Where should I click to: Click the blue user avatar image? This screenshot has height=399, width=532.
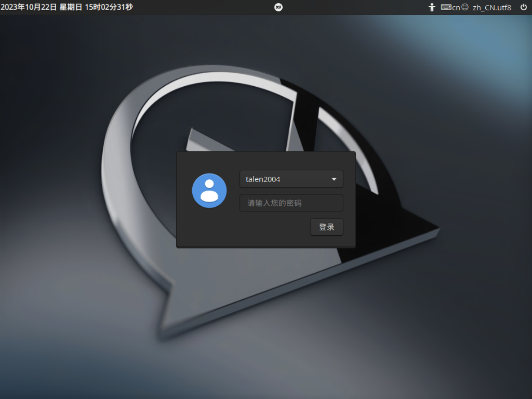click(209, 191)
